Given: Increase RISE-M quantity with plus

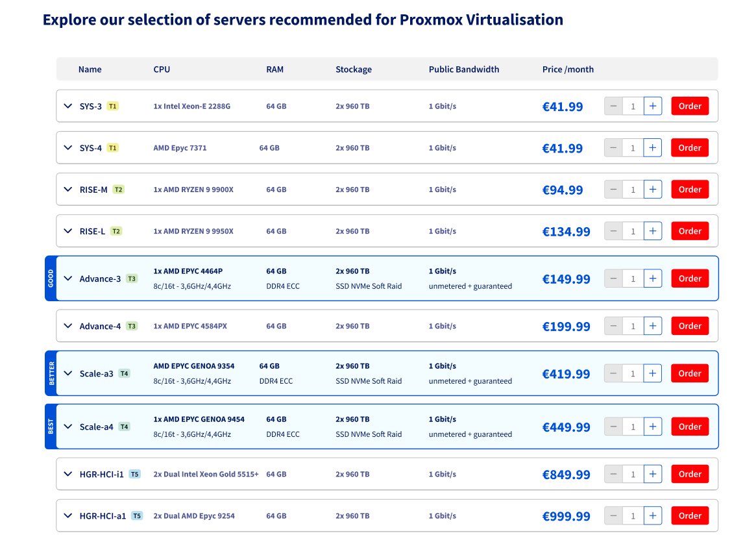Looking at the screenshot, I should coord(652,190).
